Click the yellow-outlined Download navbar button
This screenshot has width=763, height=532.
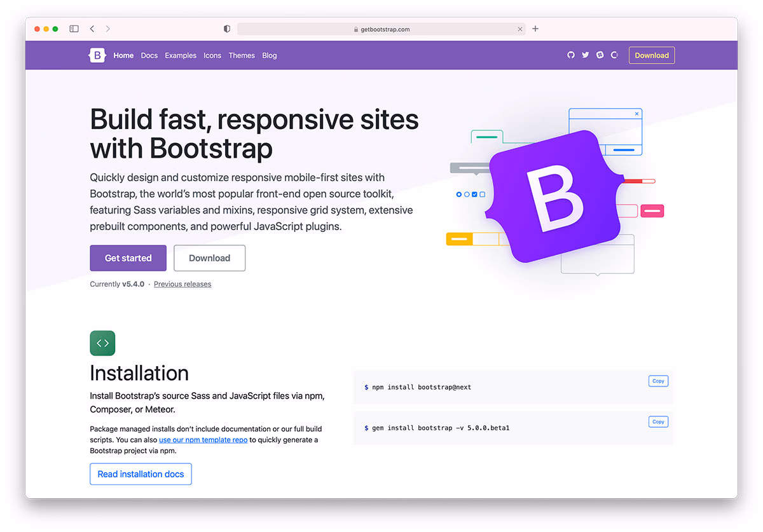click(x=652, y=55)
